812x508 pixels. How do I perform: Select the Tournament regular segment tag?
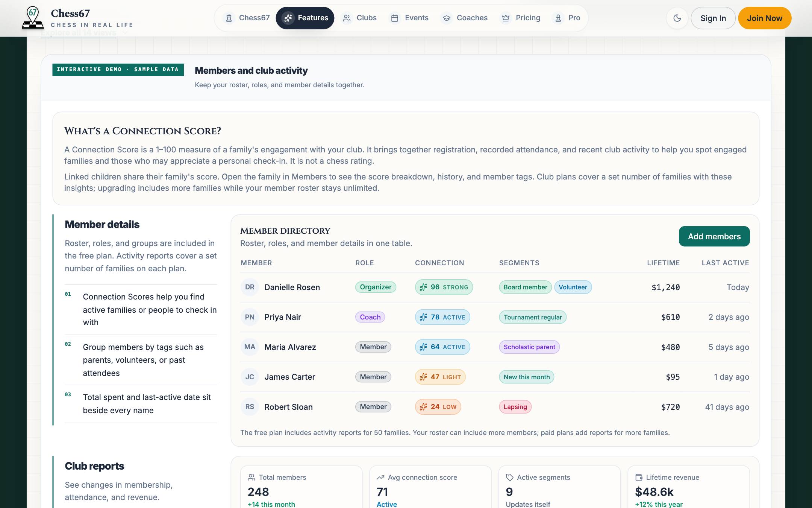[x=533, y=317]
